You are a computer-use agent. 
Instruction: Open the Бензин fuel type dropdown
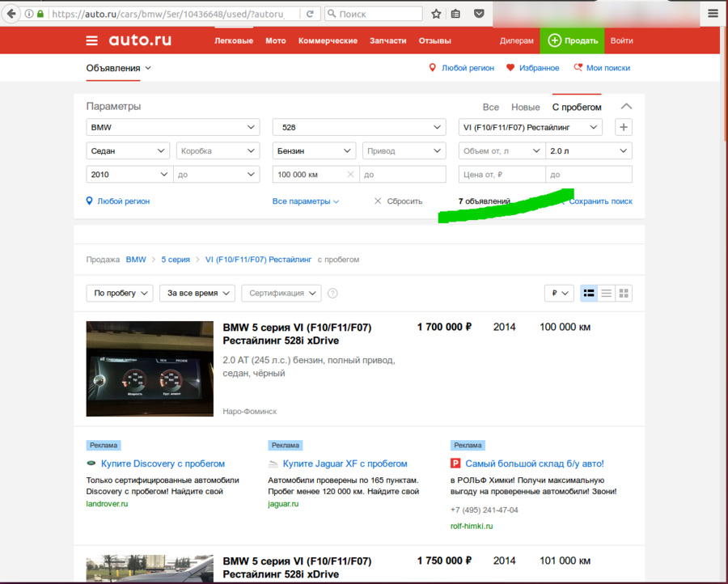314,151
